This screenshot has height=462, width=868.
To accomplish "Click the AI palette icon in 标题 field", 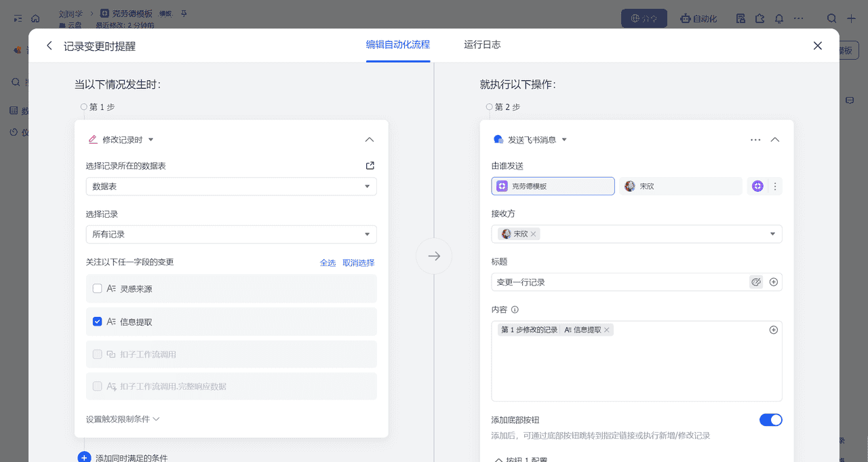I will [x=755, y=282].
